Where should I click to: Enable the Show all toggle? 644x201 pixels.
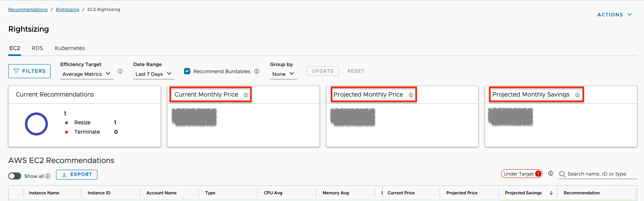15,176
